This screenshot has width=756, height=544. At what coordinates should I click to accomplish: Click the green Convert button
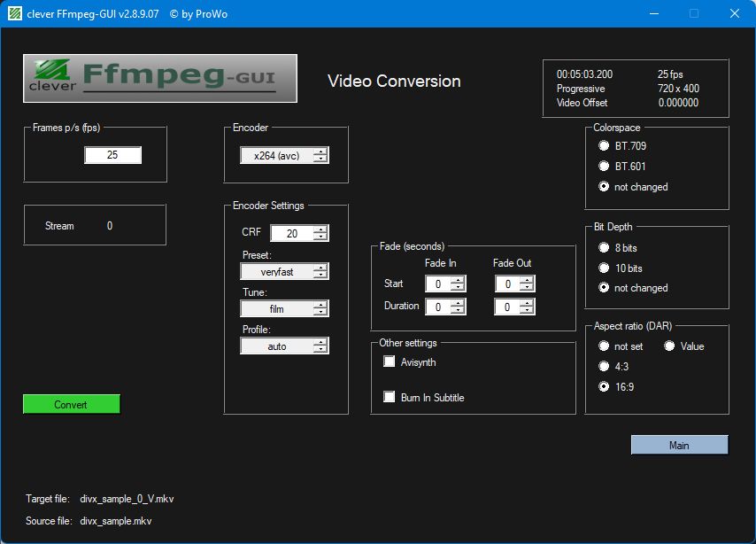(x=72, y=404)
